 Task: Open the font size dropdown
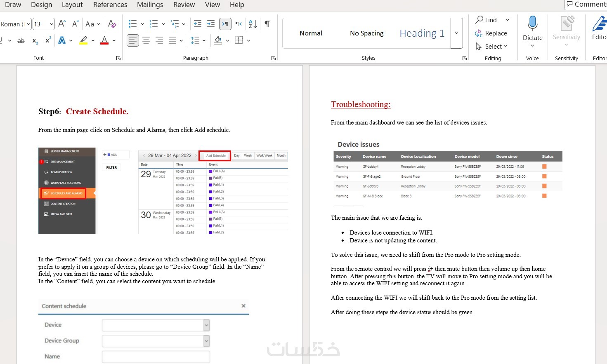click(52, 24)
